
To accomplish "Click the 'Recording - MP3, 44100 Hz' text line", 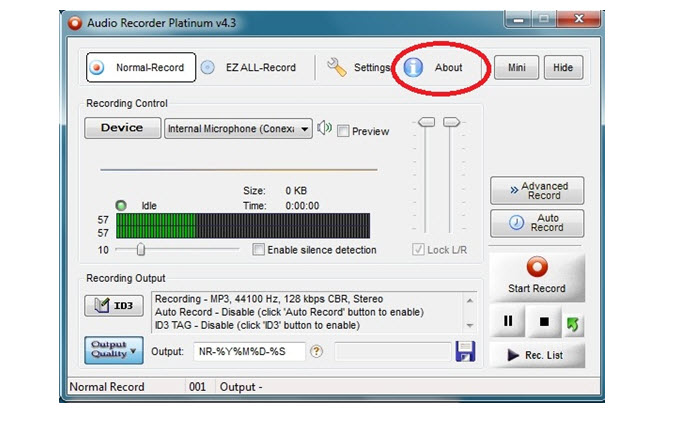I will (269, 299).
